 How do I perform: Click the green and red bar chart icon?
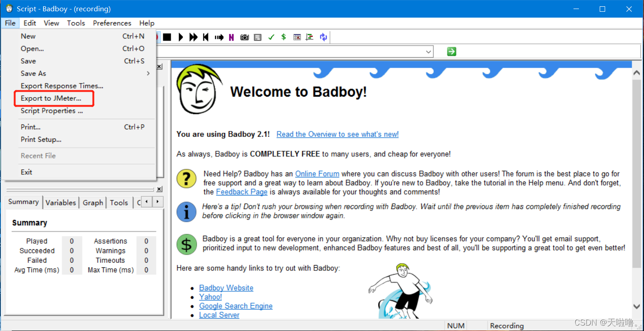click(310, 37)
